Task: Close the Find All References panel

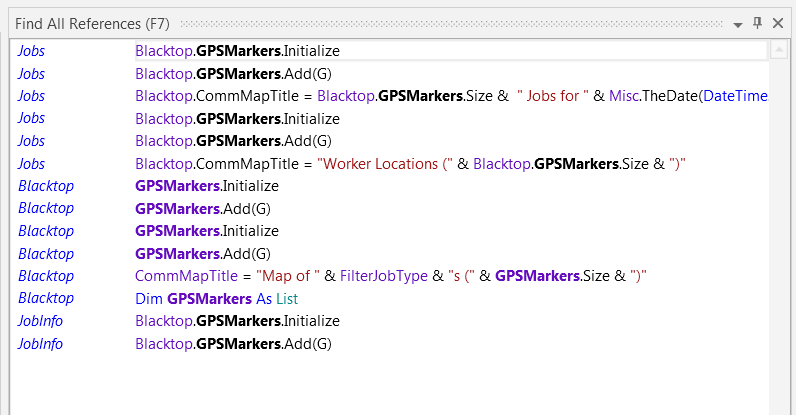Action: pos(778,23)
